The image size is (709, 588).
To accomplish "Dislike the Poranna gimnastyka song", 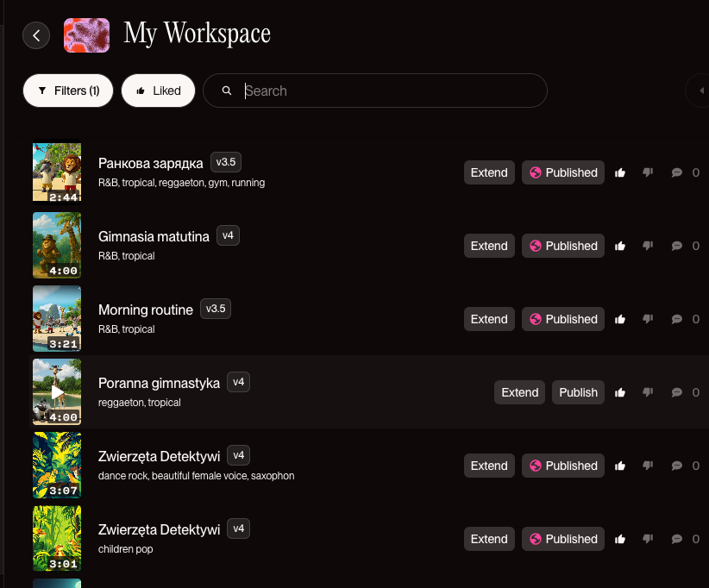I will (648, 392).
